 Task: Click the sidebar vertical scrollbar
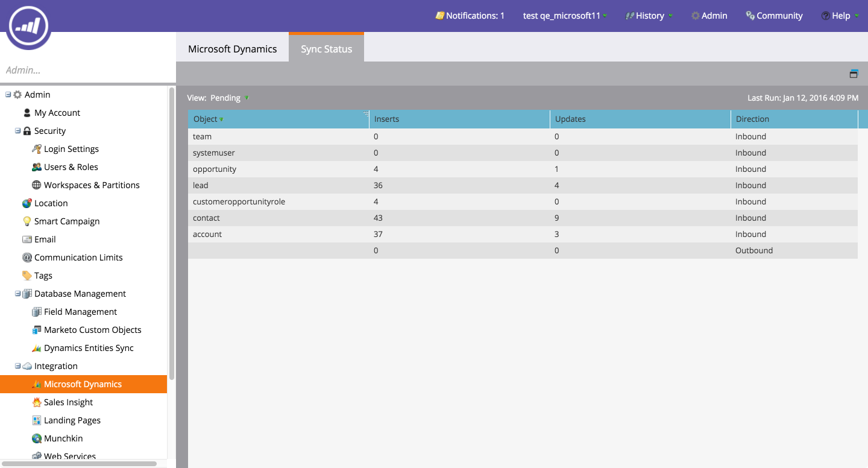[172, 234]
